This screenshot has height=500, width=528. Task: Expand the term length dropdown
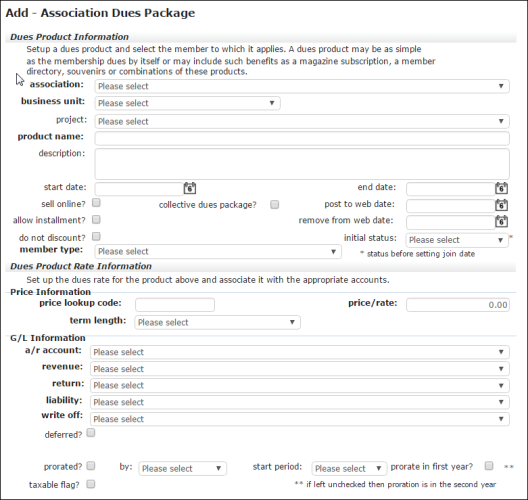[x=217, y=322]
